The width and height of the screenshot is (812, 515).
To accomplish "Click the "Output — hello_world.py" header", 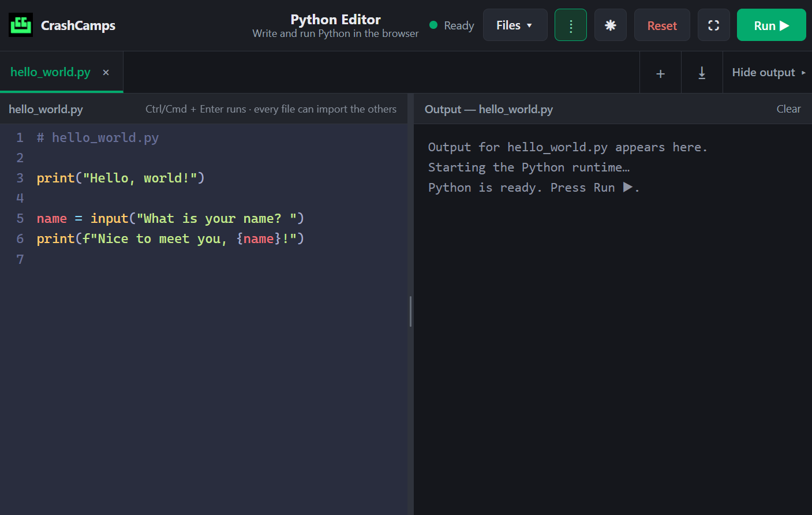I will [x=489, y=109].
